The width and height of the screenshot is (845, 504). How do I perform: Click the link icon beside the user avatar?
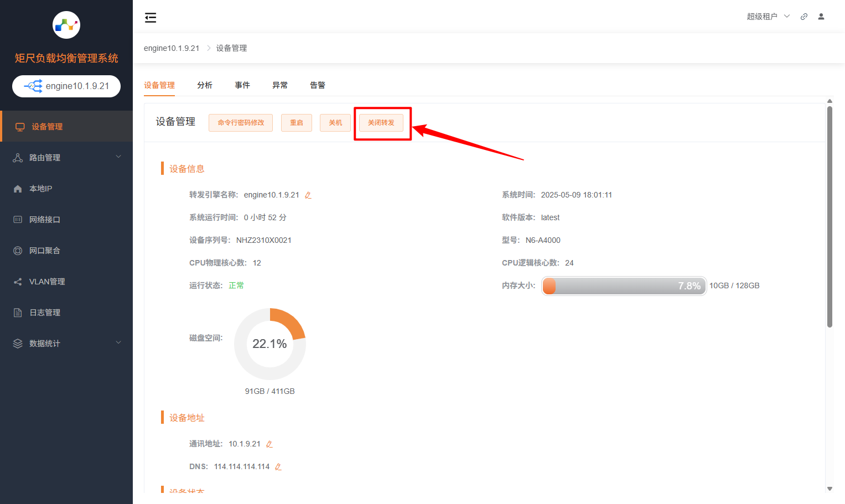pyautogui.click(x=804, y=16)
